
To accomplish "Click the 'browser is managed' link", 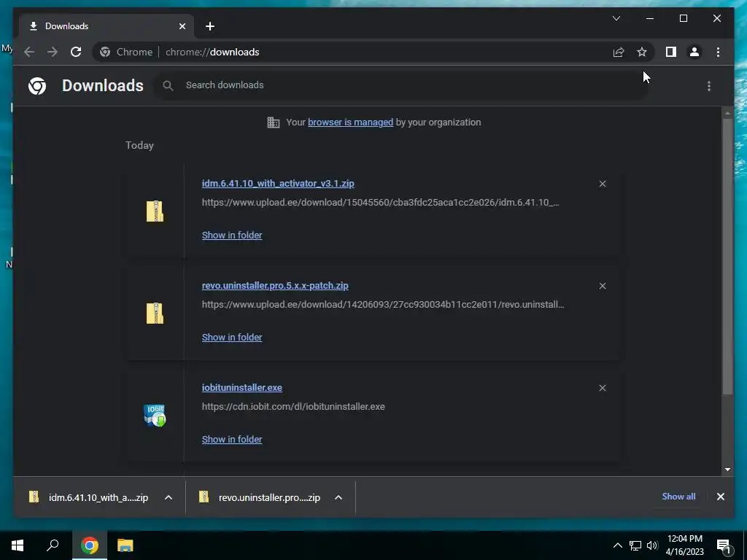I will click(x=350, y=122).
